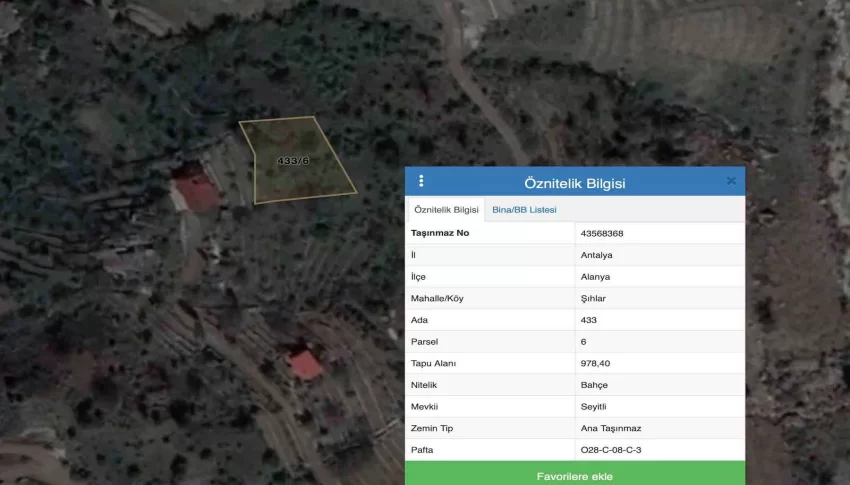Switch to the Bina/BB Listesi tab
850x485 pixels.
(524, 210)
